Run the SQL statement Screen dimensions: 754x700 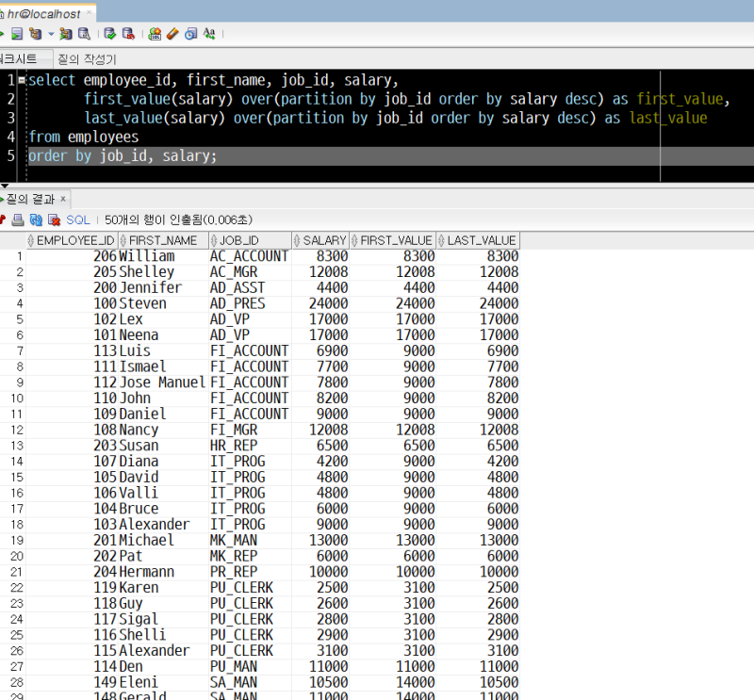(x=3, y=33)
